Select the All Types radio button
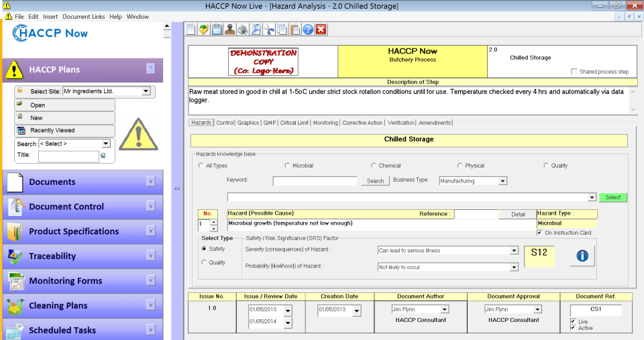Viewport: 644px width, 340px height. 201,166
